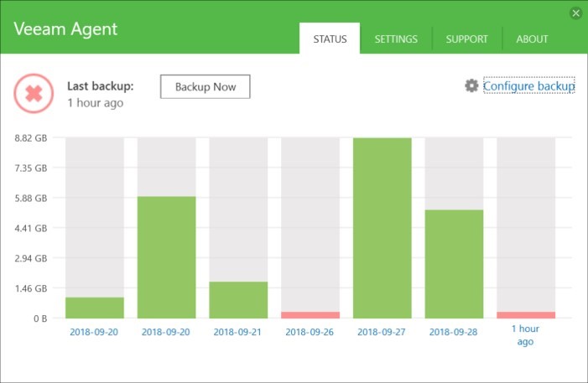Image resolution: width=588 pixels, height=383 pixels.
Task: Select the tallest green bar for 2018-09-27
Action: pyautogui.click(x=382, y=228)
